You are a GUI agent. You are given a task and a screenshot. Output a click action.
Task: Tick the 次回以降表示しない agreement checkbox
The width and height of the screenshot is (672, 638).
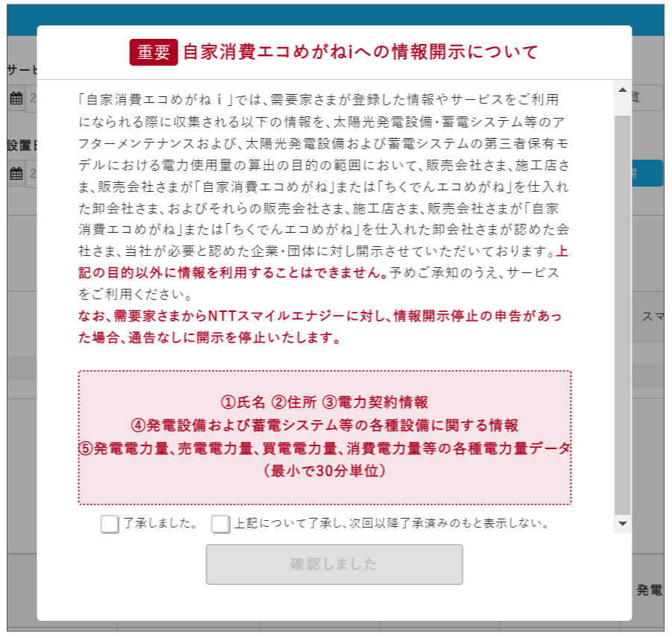(x=220, y=524)
